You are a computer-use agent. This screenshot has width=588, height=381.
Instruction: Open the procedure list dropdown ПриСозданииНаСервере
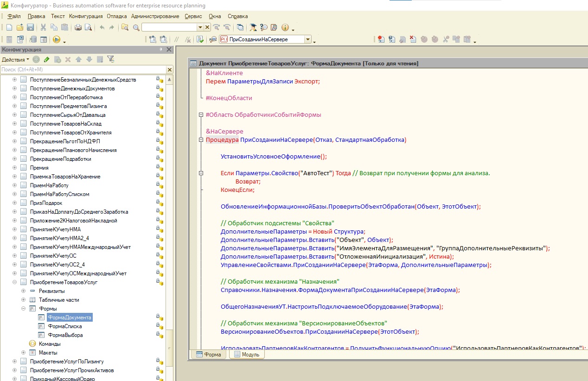(x=308, y=40)
